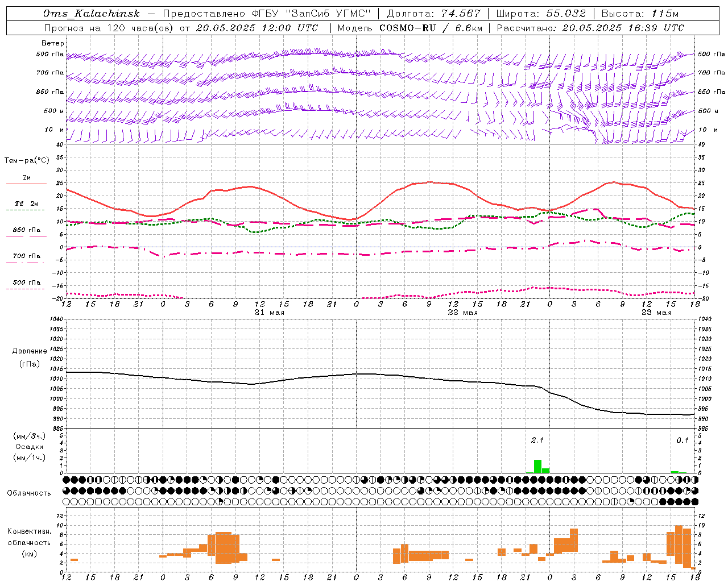Click the 21 мая date label
This screenshot has width=728, height=582.
pyautogui.click(x=269, y=313)
